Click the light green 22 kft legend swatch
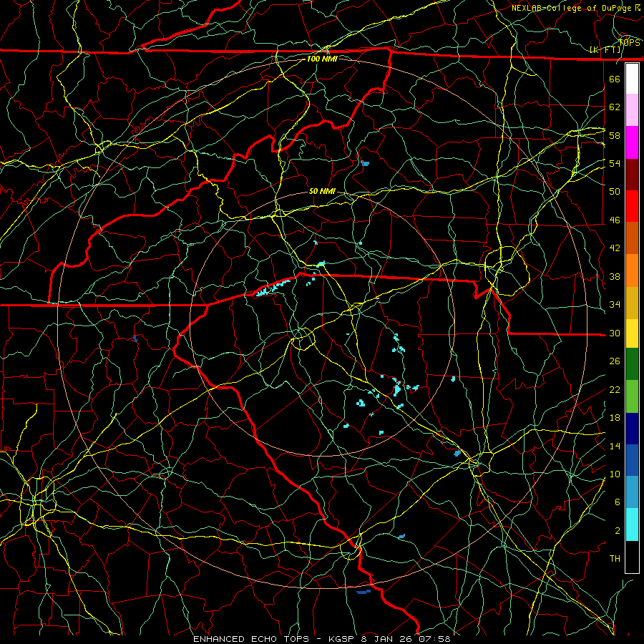The width and height of the screenshot is (644, 644). click(632, 396)
